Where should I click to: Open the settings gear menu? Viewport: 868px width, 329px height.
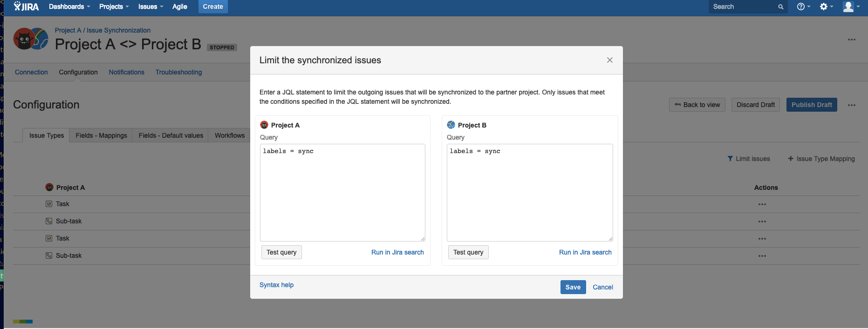(x=826, y=7)
